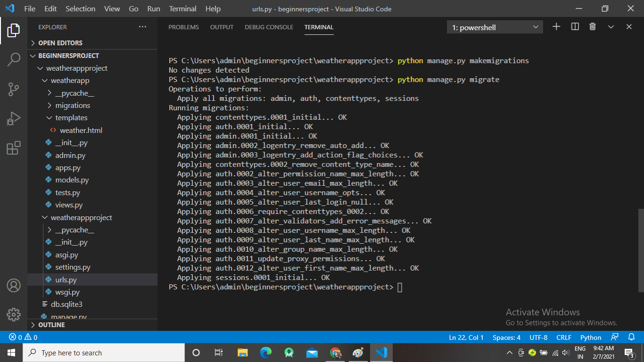
Task: Toggle the notifications bell in status bar
Action: [631, 337]
